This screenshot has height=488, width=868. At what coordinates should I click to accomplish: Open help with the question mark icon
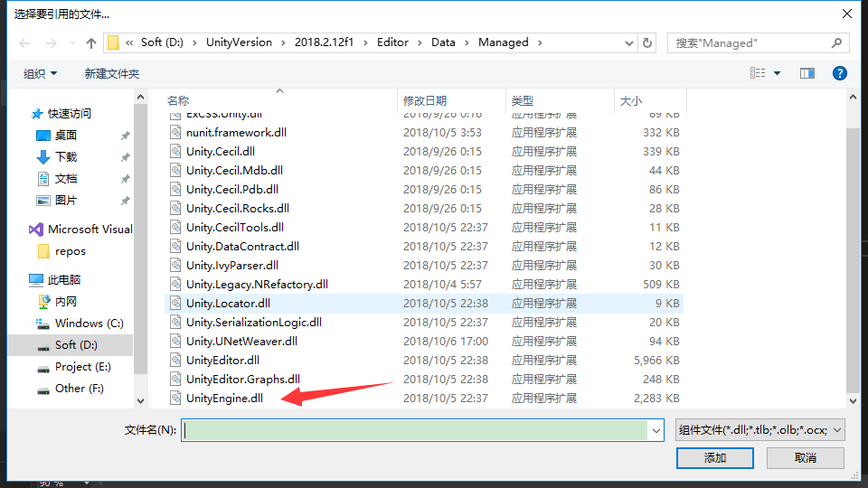(840, 73)
